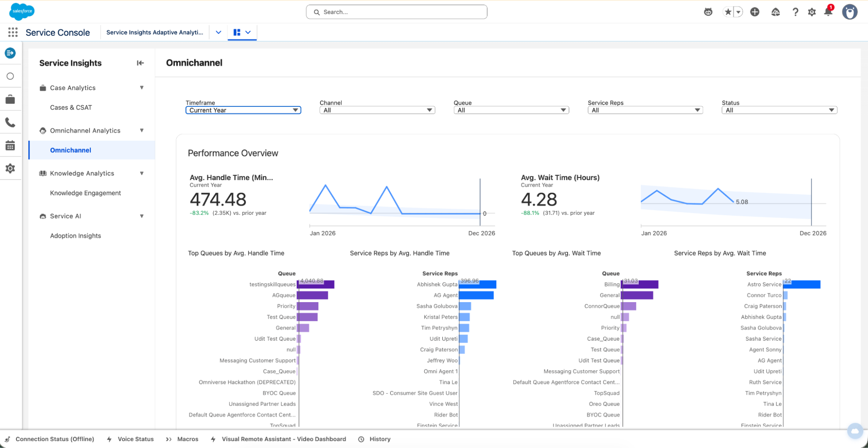Click the circle icon in left rail
868x448 pixels.
tap(10, 76)
